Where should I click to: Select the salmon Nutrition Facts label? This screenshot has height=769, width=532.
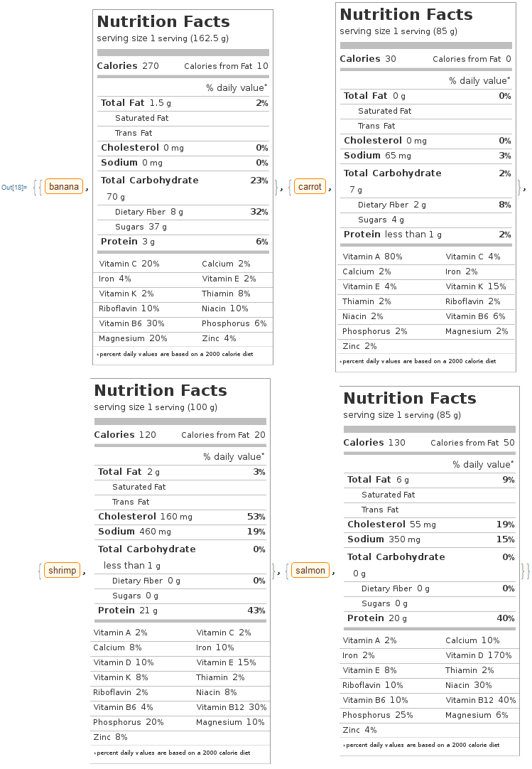tap(430, 571)
